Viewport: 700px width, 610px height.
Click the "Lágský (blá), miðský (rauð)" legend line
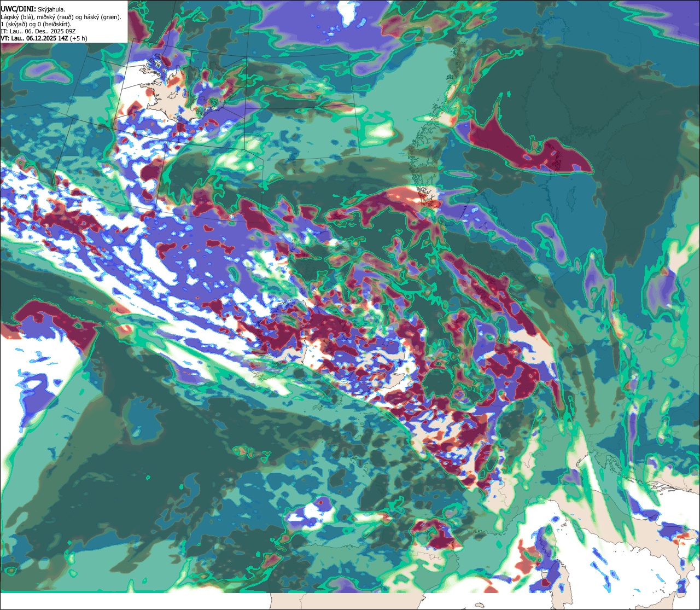pyautogui.click(x=61, y=17)
